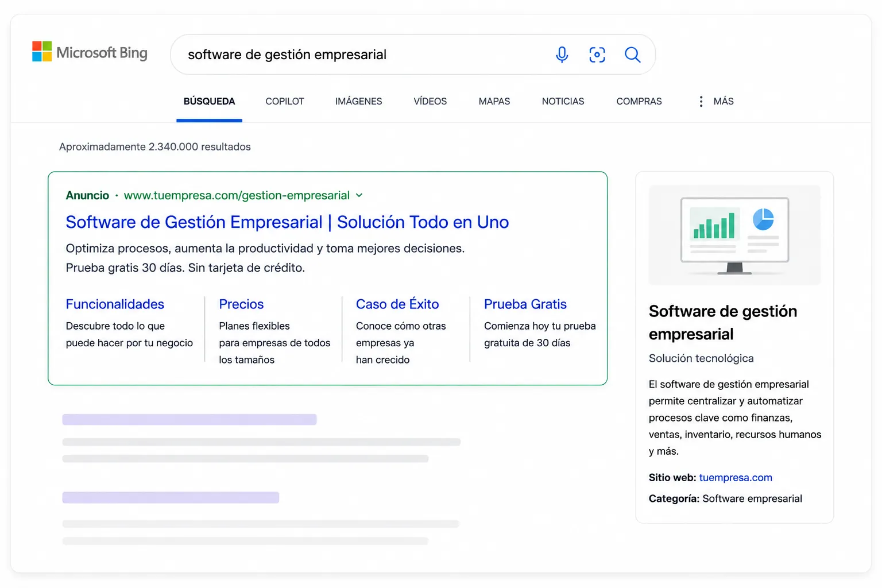Open the Caso de Éxito sitelink

coord(397,304)
